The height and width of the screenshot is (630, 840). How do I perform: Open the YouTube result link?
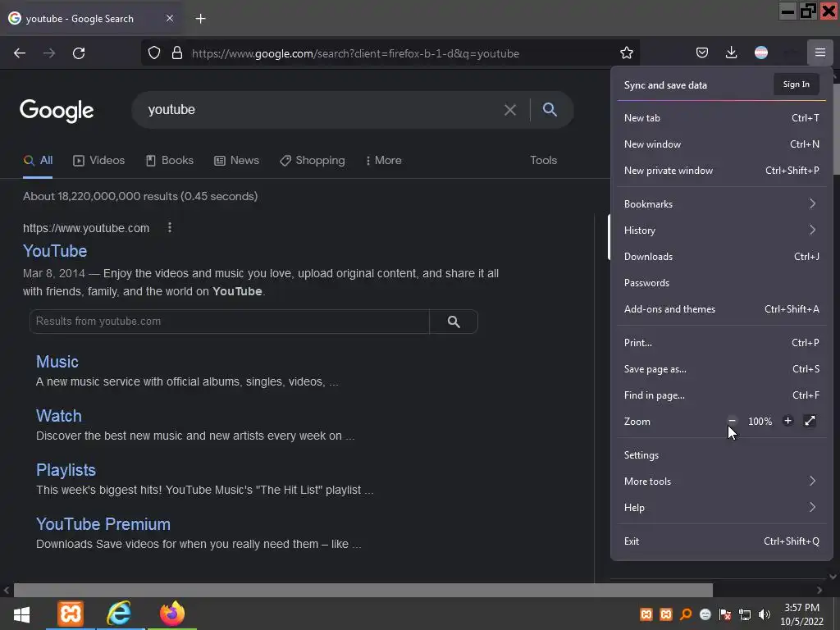tap(55, 251)
